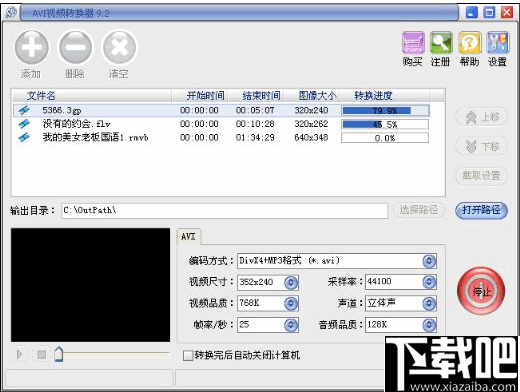Click the 0.0% progress cell of the rmvb file

[x=385, y=138]
